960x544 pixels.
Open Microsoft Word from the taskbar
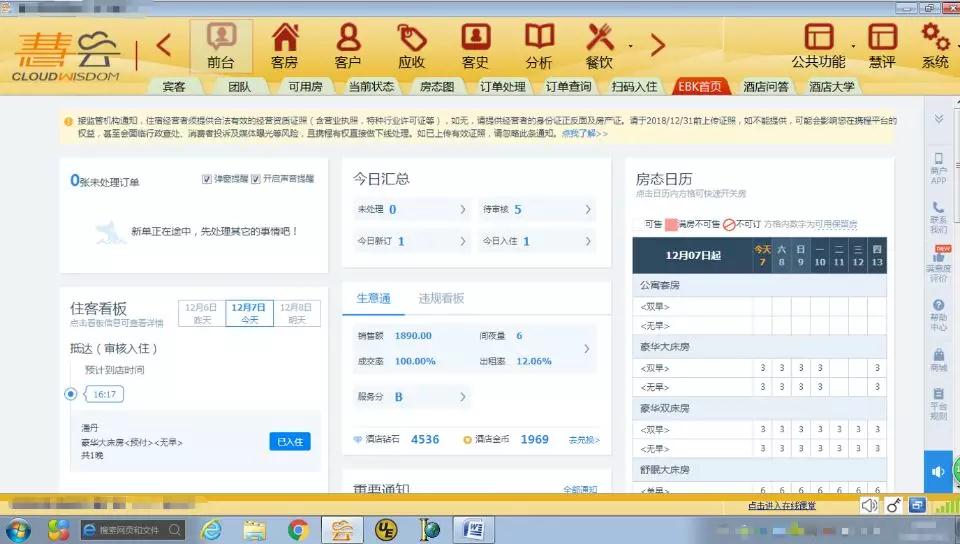point(473,530)
